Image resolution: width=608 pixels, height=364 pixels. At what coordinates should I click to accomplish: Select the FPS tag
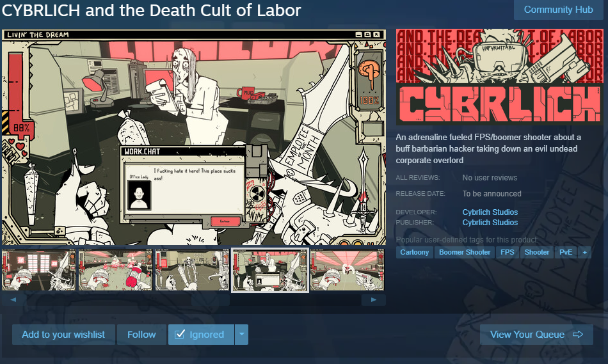pos(507,252)
